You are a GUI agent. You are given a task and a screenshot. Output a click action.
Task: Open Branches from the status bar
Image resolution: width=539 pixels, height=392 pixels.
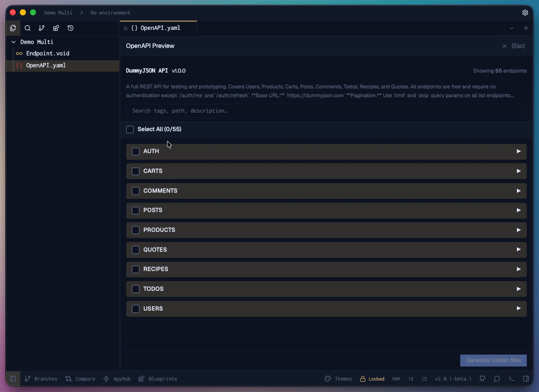41,379
